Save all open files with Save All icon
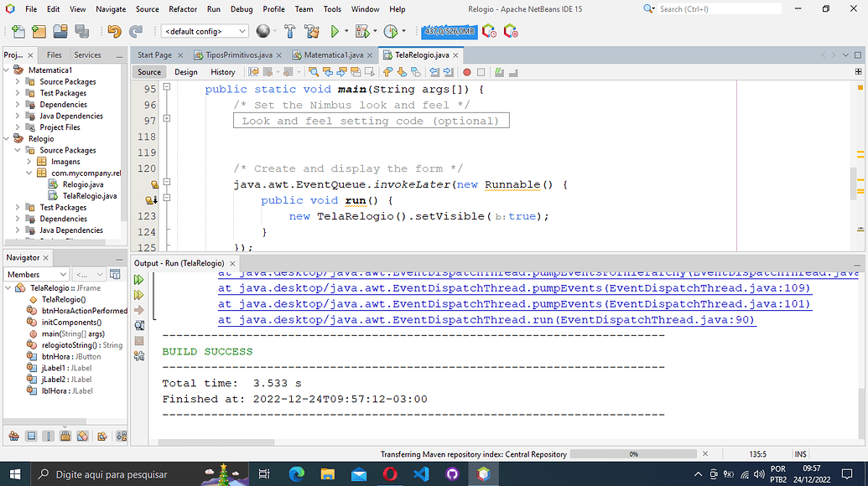The image size is (868, 486). click(81, 31)
